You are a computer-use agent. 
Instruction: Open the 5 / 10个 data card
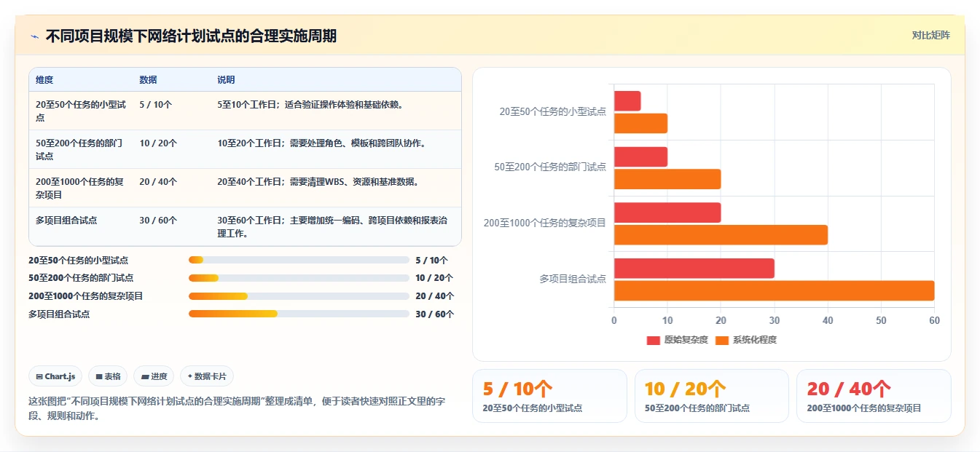pyautogui.click(x=549, y=396)
